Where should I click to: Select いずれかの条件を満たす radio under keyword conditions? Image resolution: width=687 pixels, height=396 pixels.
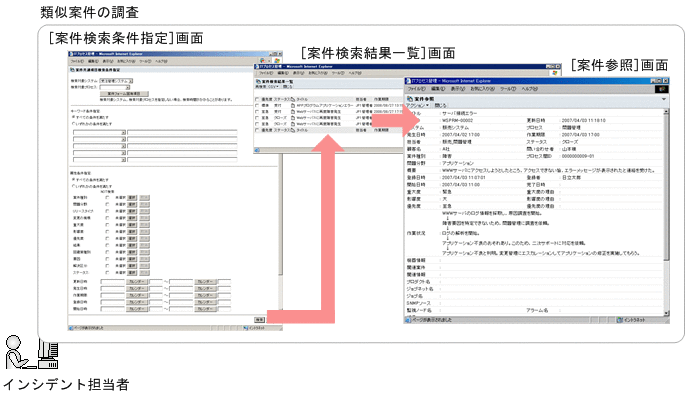73,124
